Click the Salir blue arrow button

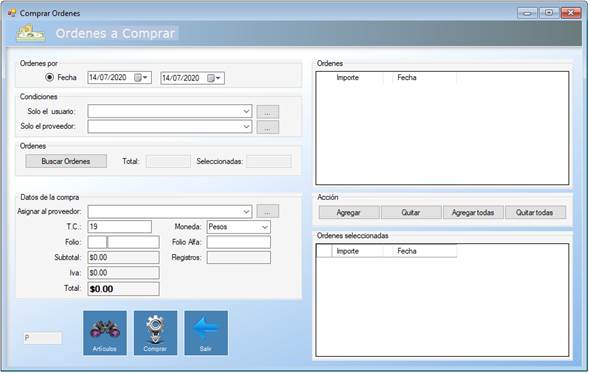click(206, 333)
